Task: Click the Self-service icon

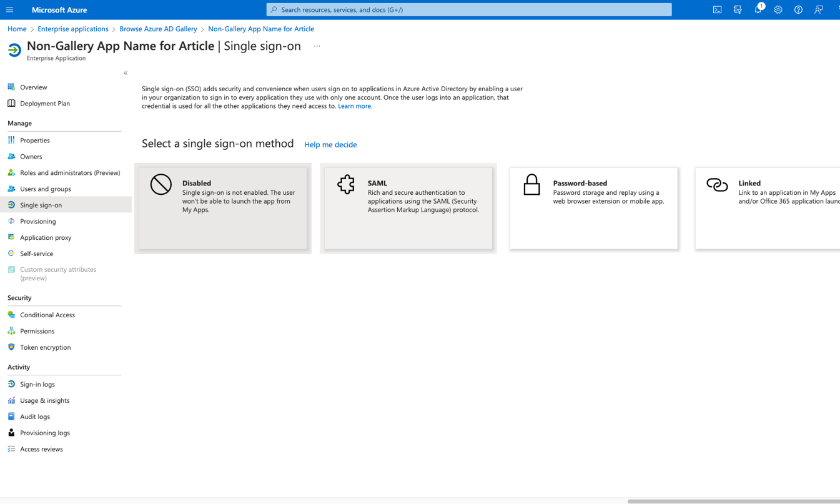Action: tap(11, 254)
